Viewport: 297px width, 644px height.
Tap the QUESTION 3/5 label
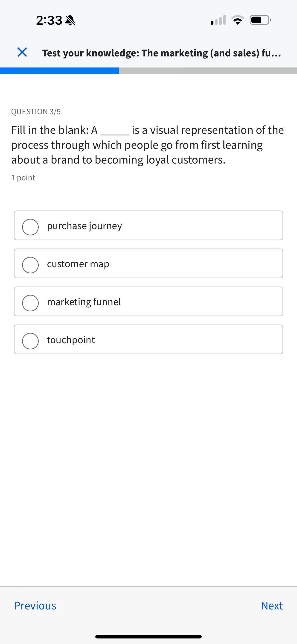point(36,111)
